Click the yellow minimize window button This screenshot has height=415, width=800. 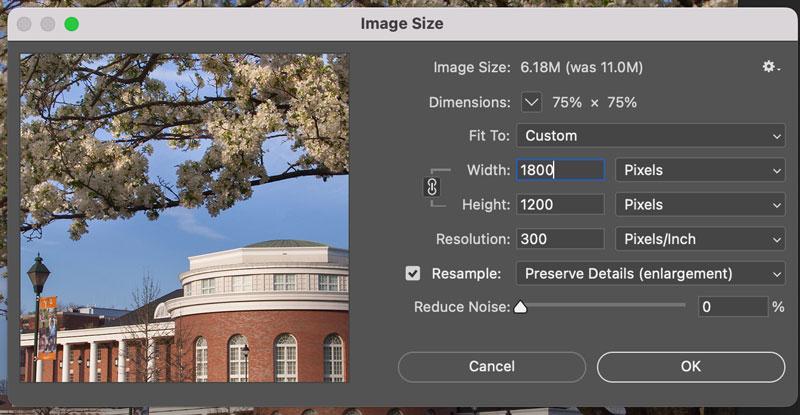click(48, 23)
